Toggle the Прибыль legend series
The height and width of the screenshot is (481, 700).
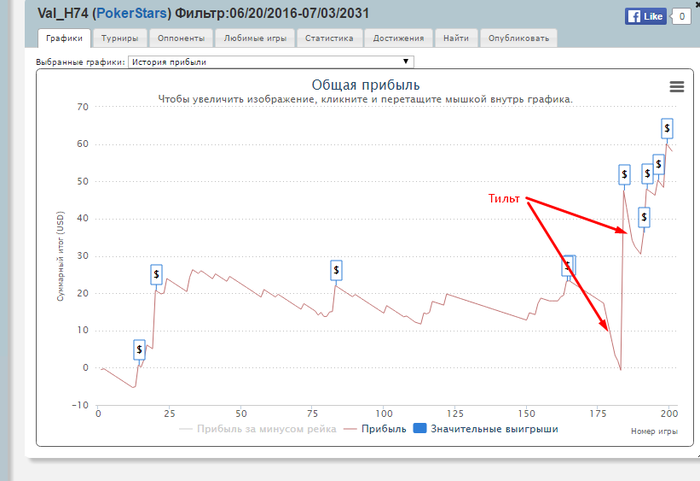click(x=375, y=429)
